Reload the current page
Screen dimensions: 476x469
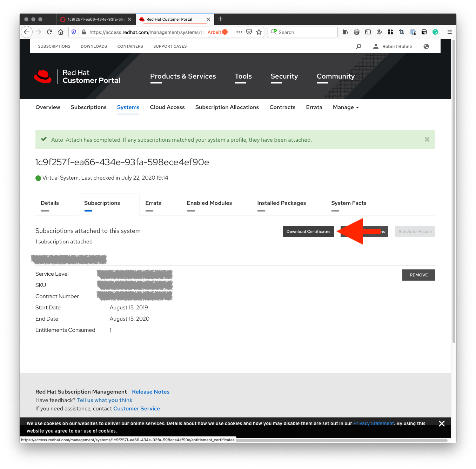tap(49, 32)
